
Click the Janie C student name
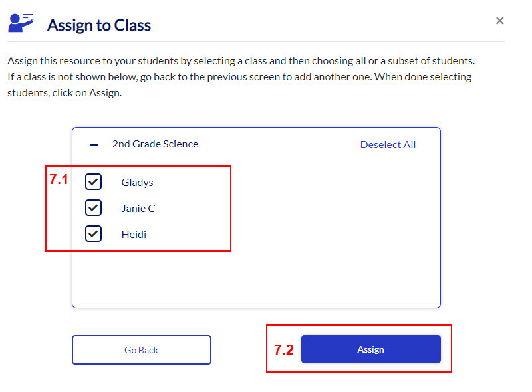[138, 209]
